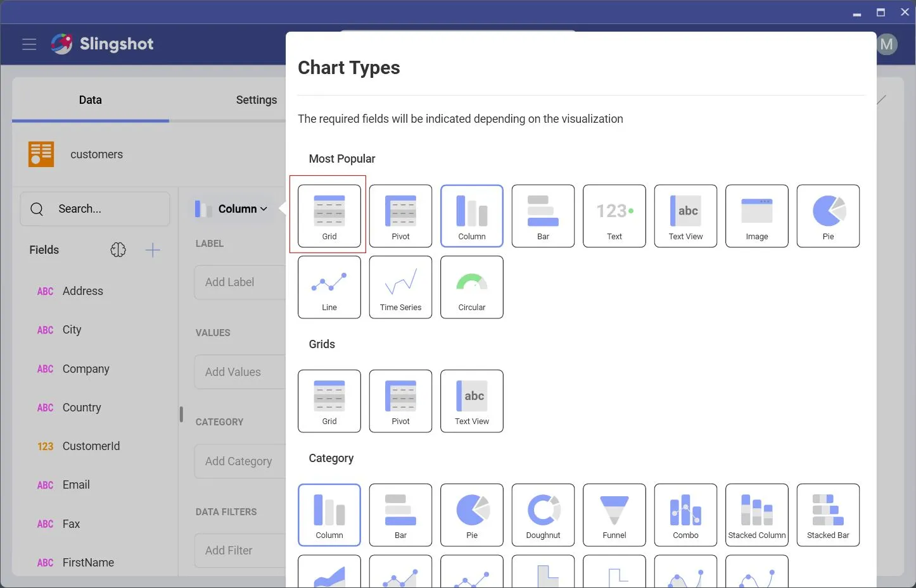Open the customers data source
This screenshot has width=916, height=588.
pos(96,154)
